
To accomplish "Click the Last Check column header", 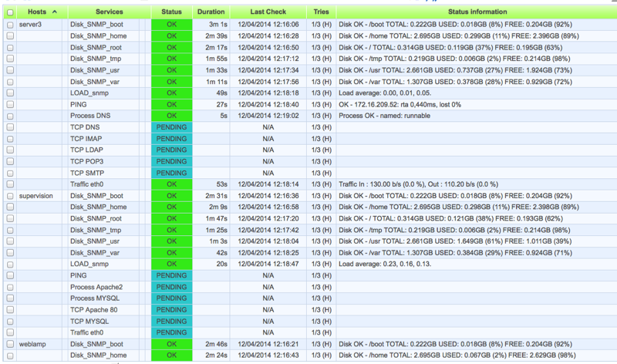I will pyautogui.click(x=268, y=12).
